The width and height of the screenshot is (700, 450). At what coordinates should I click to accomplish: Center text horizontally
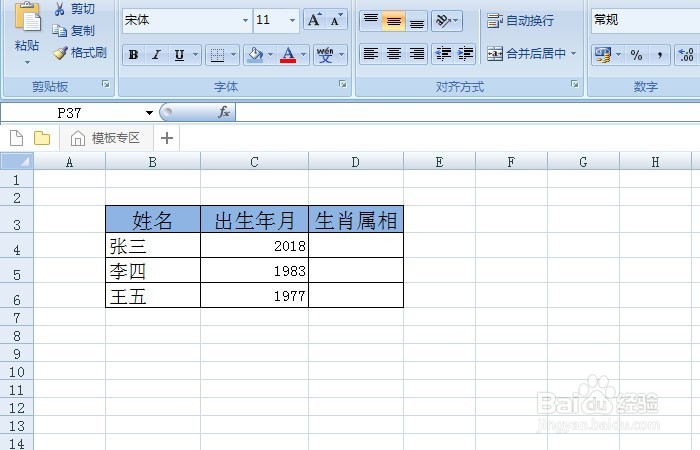[393, 54]
